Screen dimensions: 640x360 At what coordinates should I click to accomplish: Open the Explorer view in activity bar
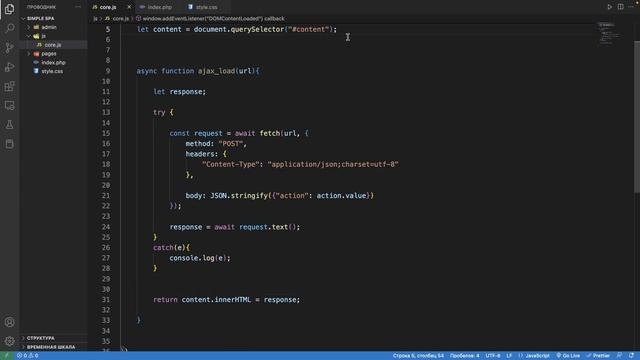(x=9, y=9)
